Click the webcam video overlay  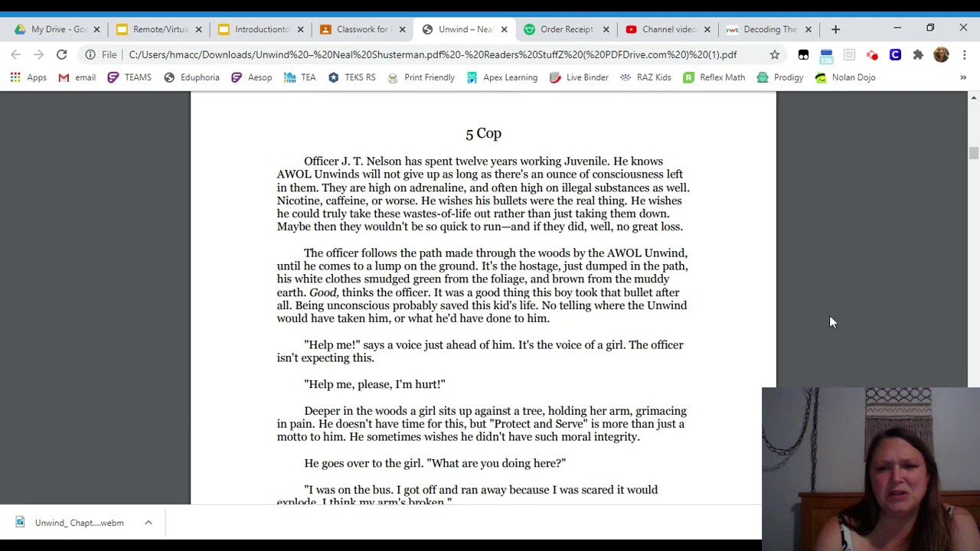(871, 469)
